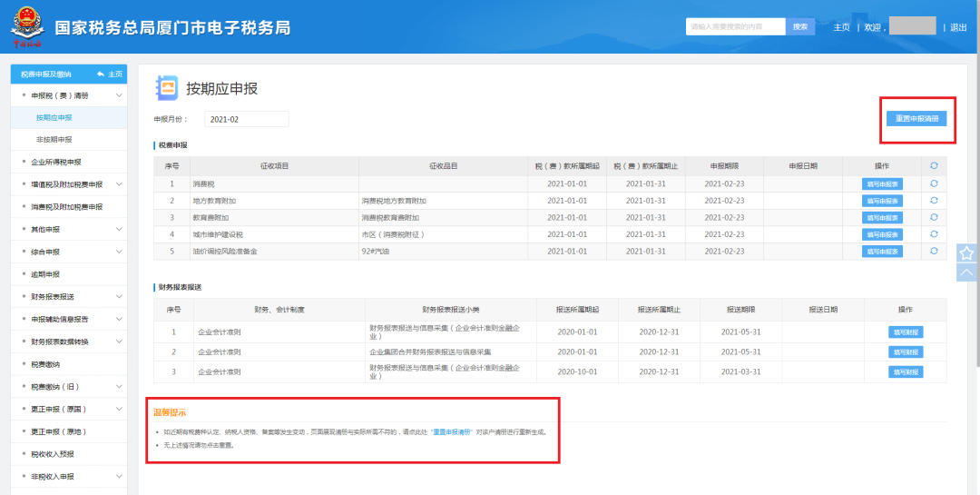Expand the 财务报表报送 sidebar chevron
980x495 pixels.
pos(119,297)
